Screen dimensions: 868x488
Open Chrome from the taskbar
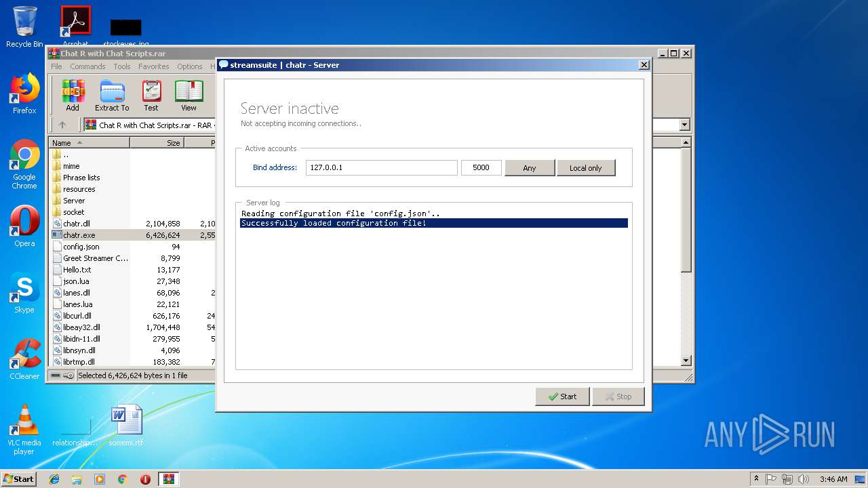pyautogui.click(x=123, y=479)
